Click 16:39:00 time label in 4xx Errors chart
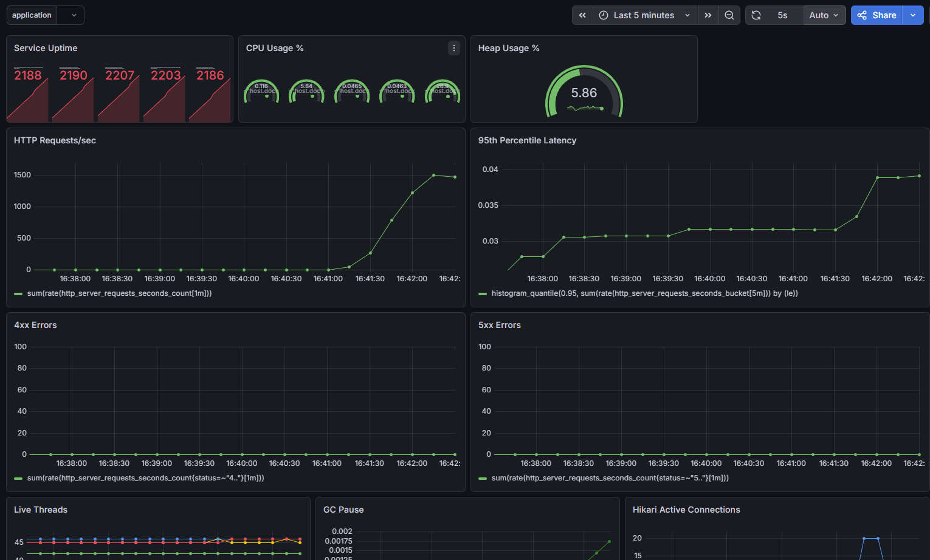 pos(157,463)
